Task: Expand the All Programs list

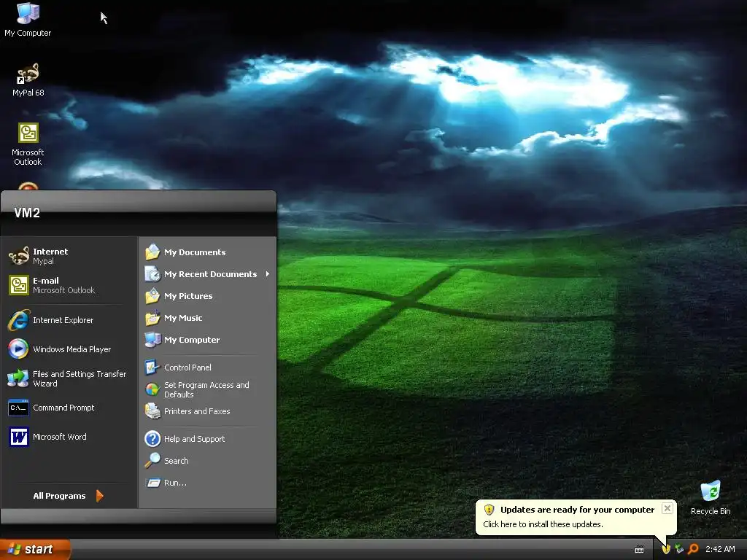Action: pos(68,496)
